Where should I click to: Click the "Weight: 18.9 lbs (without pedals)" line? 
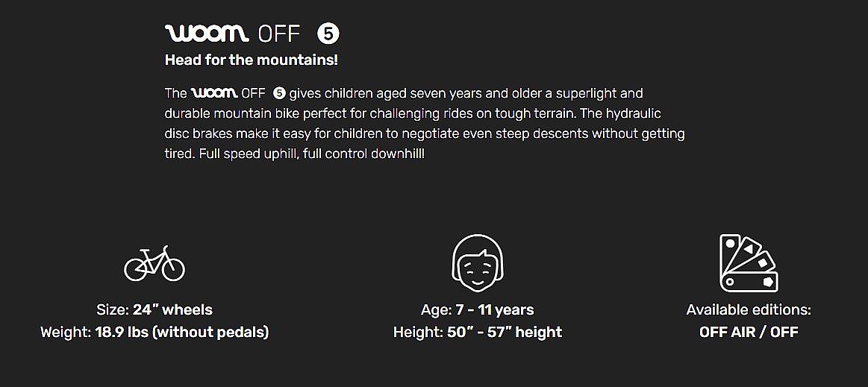(154, 332)
